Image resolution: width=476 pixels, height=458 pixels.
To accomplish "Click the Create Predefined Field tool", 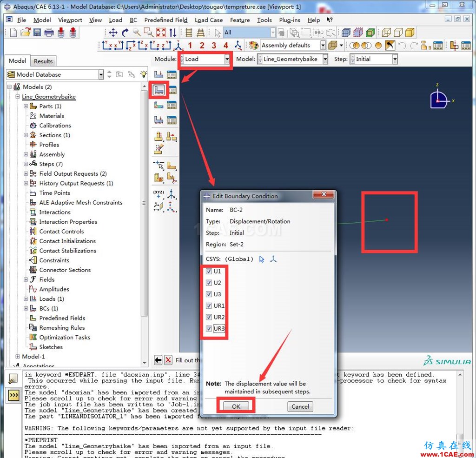I will (159, 105).
